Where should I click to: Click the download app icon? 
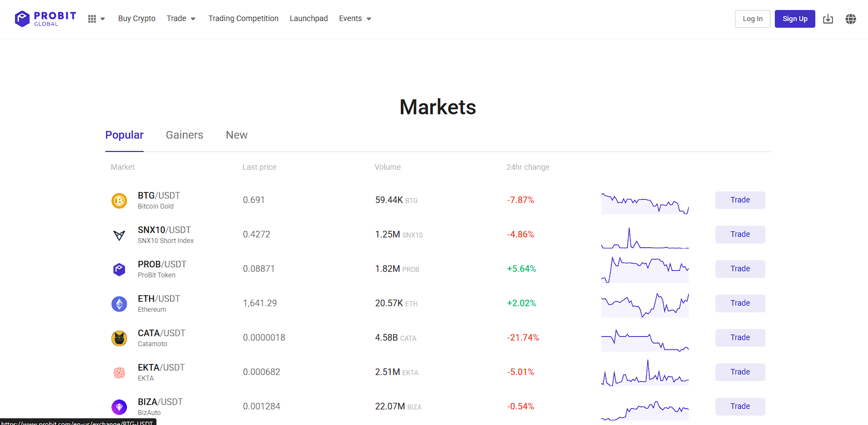(828, 19)
